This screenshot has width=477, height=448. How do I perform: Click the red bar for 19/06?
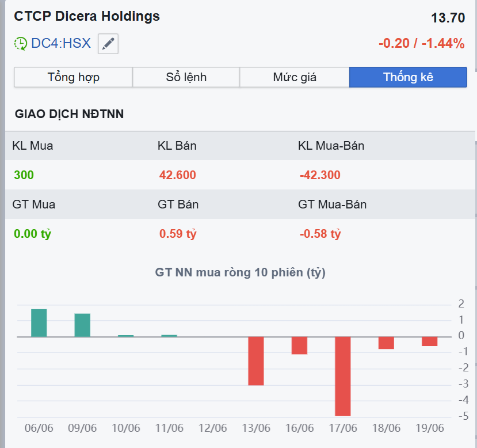point(429,341)
